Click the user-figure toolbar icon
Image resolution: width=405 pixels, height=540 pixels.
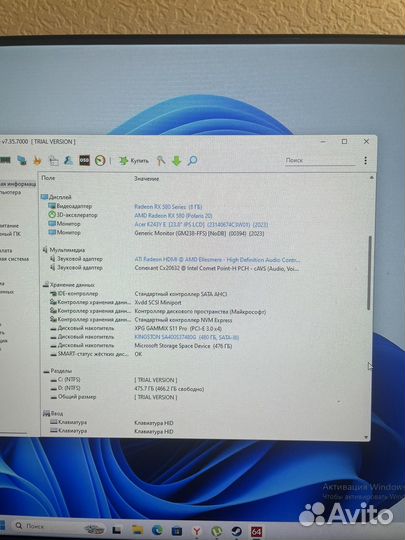click(x=69, y=160)
